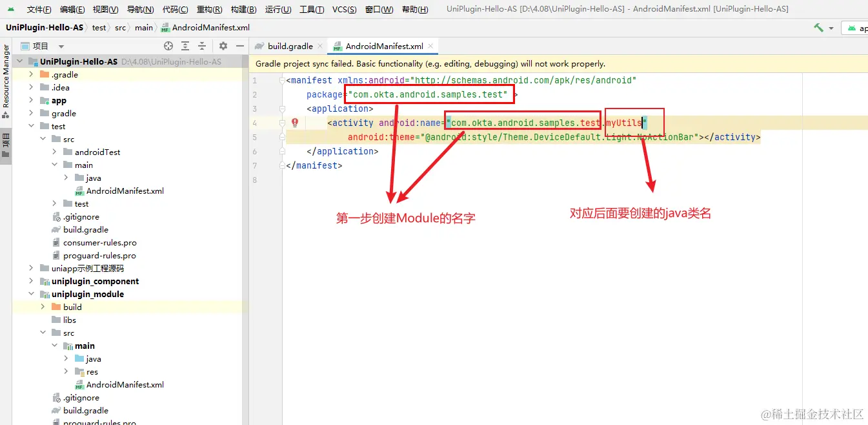Click the src breadcrumb in navigation bar
This screenshot has height=425, width=868.
pyautogui.click(x=120, y=28)
